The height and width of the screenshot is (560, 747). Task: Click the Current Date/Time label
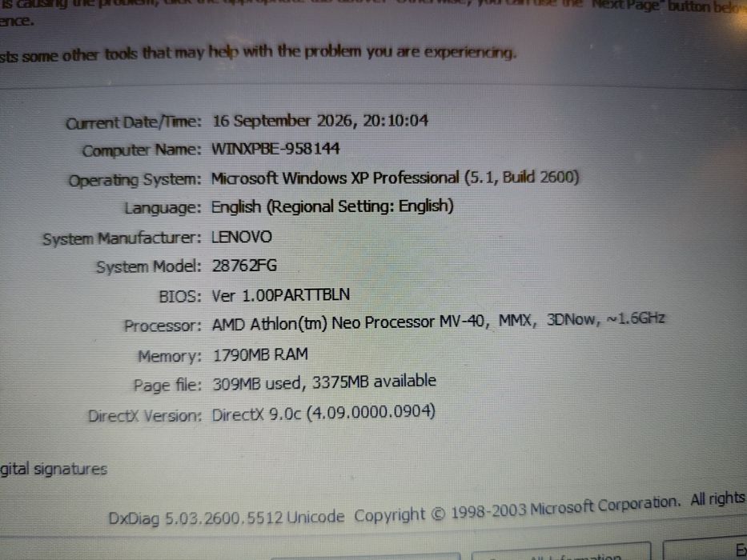pos(134,123)
